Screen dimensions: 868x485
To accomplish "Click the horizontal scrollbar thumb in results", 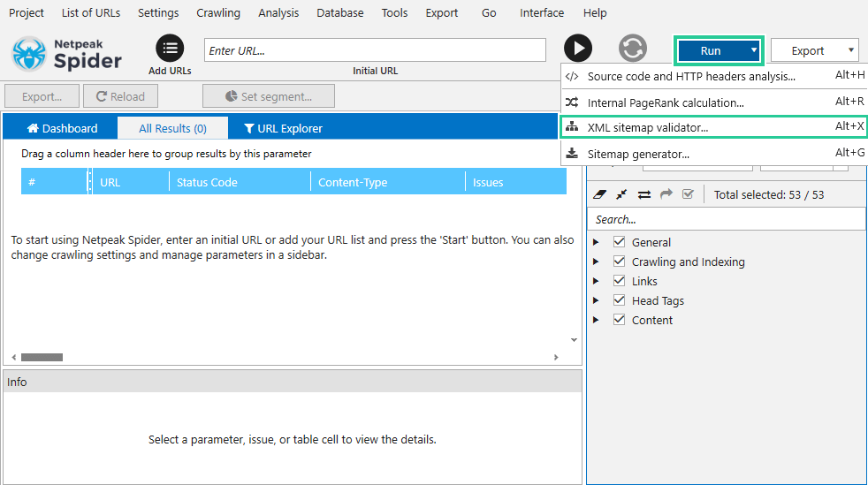I will [x=42, y=357].
